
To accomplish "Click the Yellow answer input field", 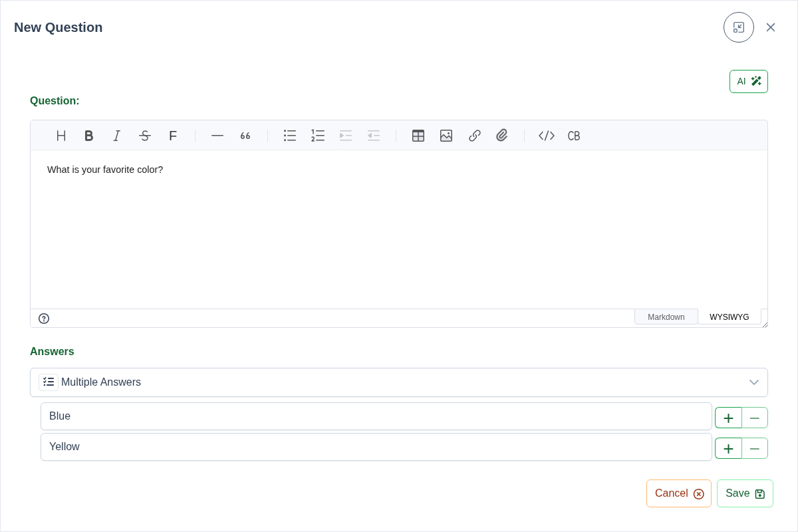I will click(376, 447).
